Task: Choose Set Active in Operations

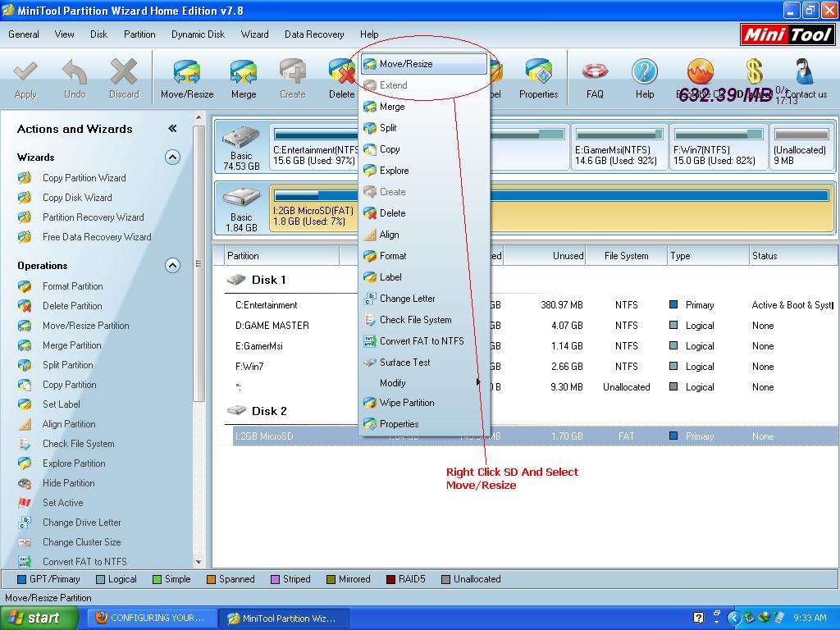Action: point(62,503)
